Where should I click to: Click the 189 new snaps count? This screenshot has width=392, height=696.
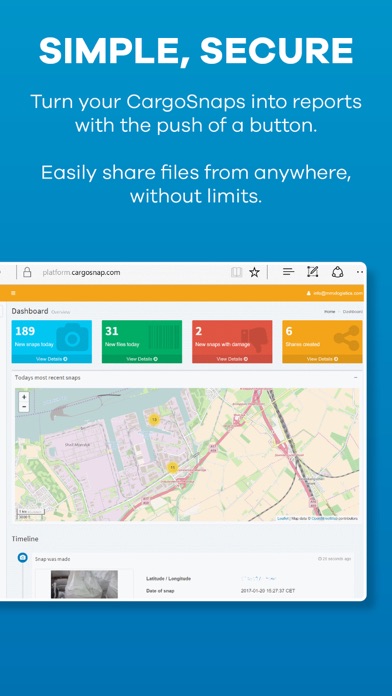[x=25, y=331]
